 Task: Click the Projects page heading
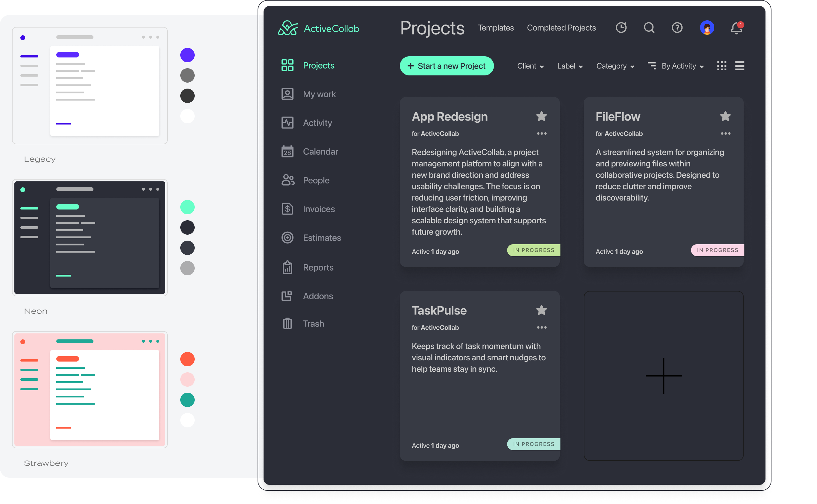(x=432, y=28)
